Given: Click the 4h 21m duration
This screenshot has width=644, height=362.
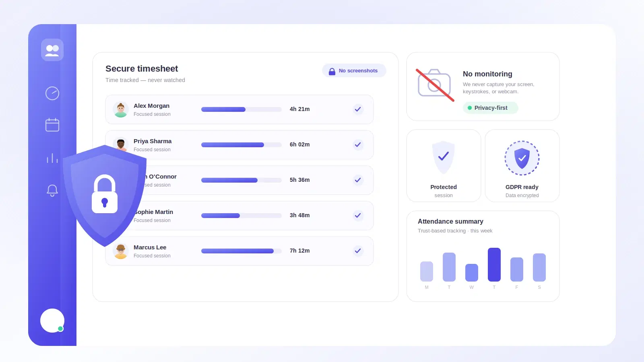Looking at the screenshot, I should (299, 109).
